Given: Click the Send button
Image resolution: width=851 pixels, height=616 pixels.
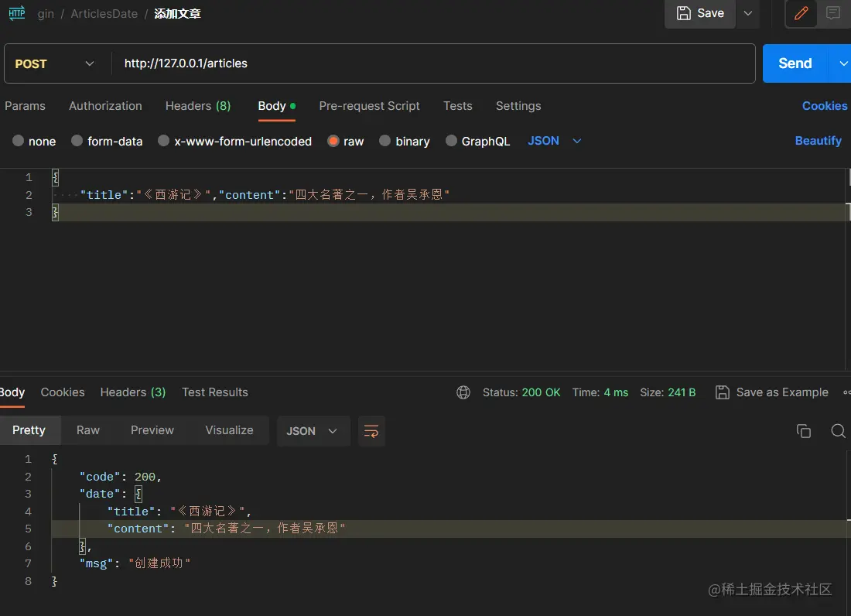Looking at the screenshot, I should point(795,63).
